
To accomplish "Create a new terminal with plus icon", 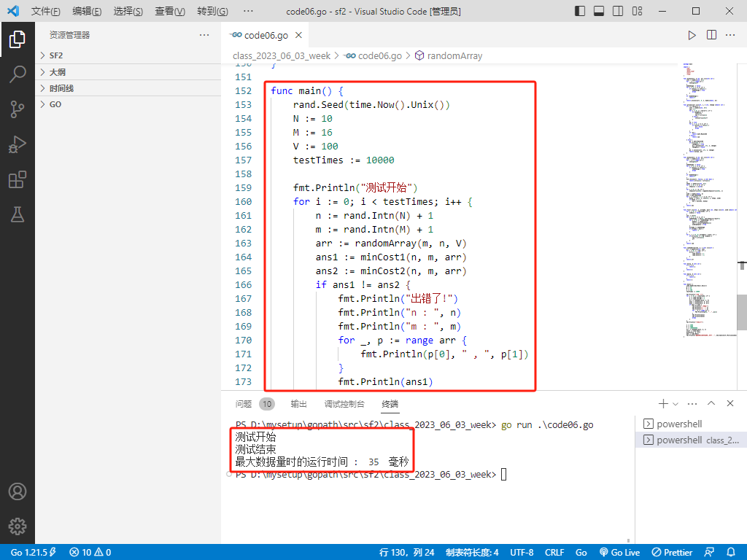I will click(663, 404).
